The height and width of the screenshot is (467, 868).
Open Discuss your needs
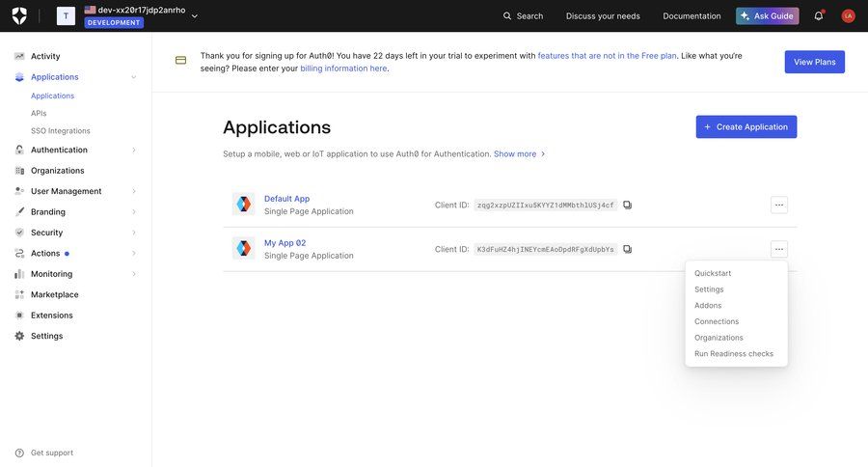pos(603,16)
